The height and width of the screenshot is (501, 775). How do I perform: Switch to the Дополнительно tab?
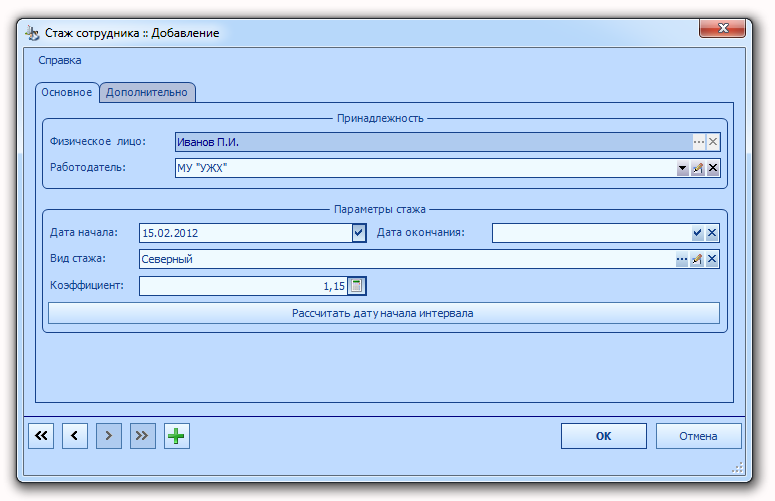147,92
